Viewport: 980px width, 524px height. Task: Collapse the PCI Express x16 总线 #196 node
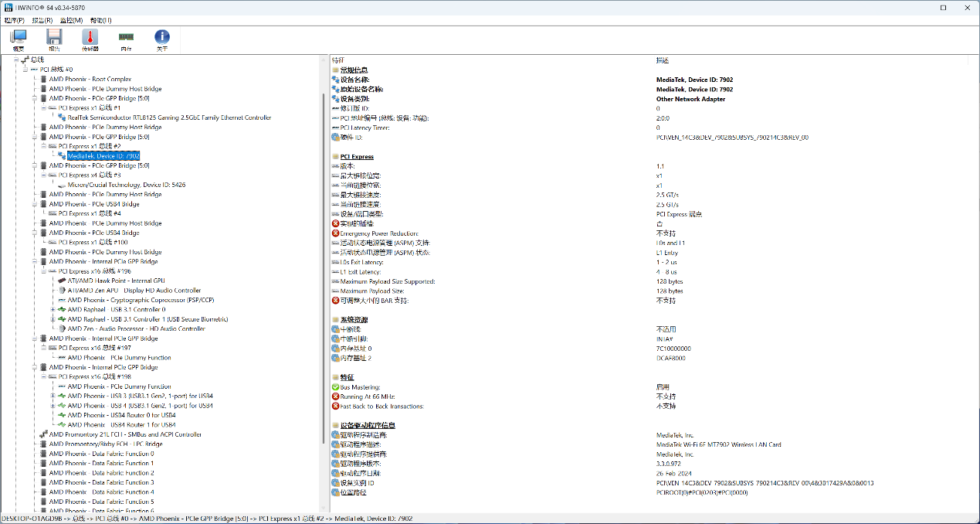pos(44,271)
